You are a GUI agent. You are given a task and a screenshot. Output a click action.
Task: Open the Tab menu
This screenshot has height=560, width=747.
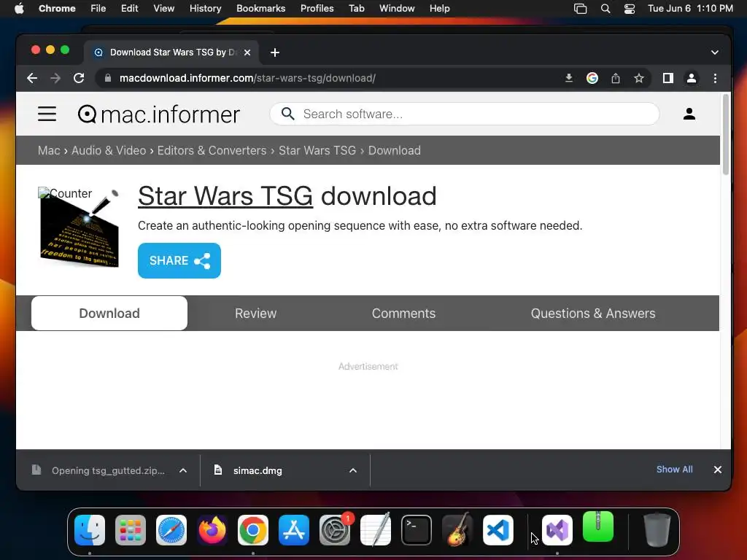pos(356,9)
